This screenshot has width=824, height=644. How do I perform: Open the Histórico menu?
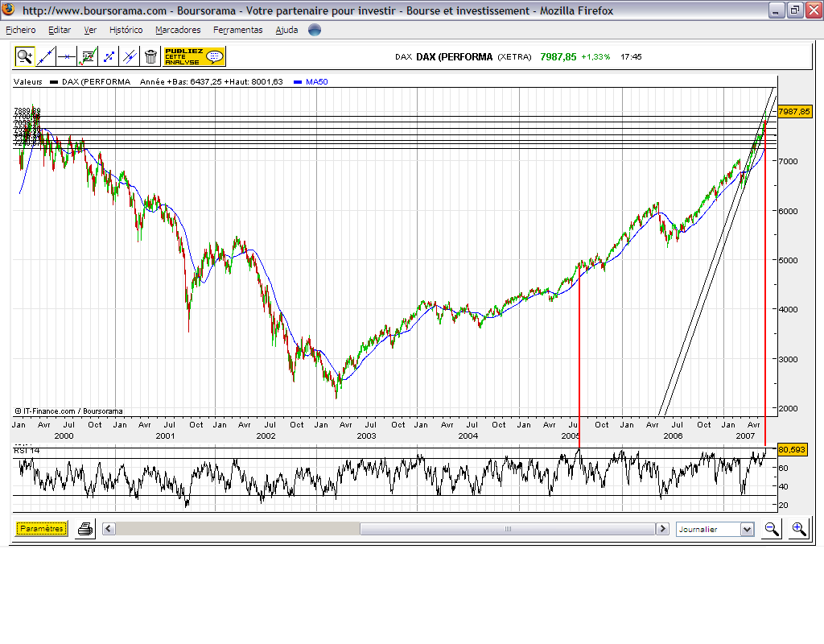click(126, 30)
